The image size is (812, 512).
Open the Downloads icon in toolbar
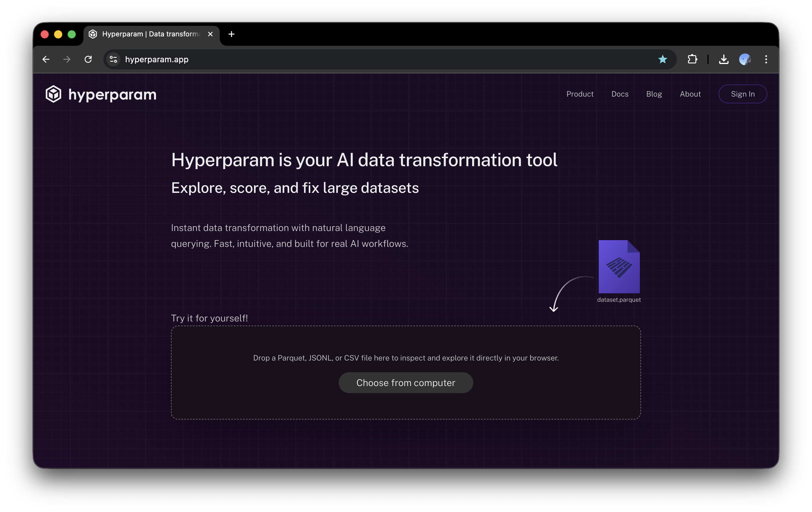click(x=724, y=59)
